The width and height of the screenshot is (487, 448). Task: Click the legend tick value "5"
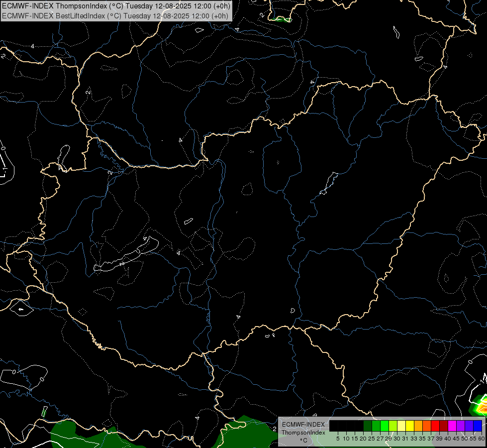tap(338, 439)
